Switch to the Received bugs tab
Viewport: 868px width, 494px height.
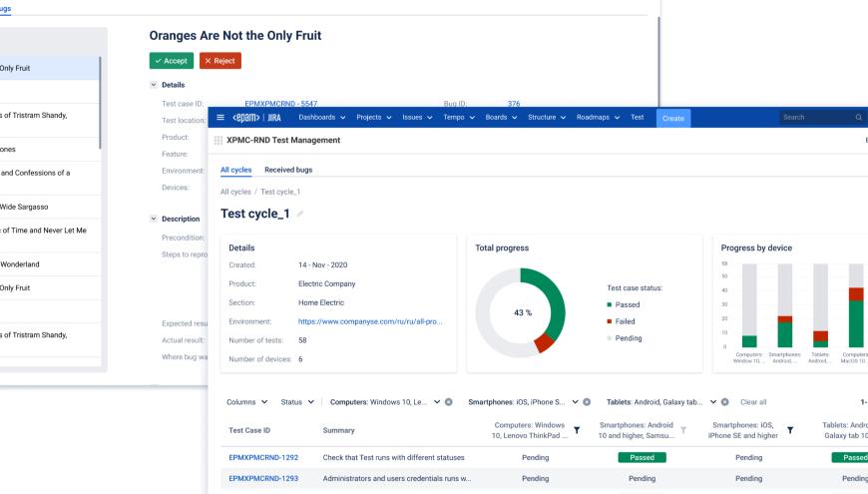point(286,171)
